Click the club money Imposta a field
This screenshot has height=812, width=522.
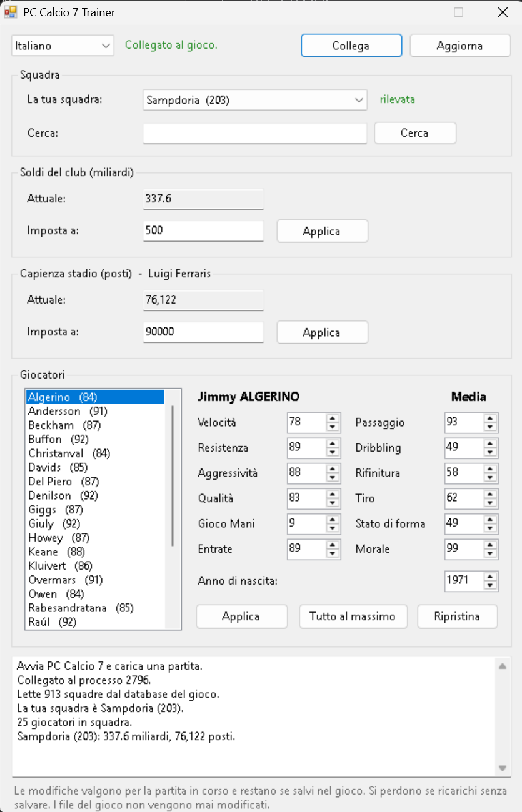pos(203,230)
